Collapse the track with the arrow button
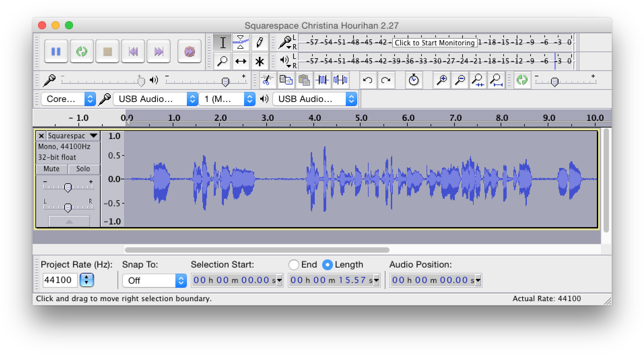Screen dimensions: 644x355 [x=69, y=221]
